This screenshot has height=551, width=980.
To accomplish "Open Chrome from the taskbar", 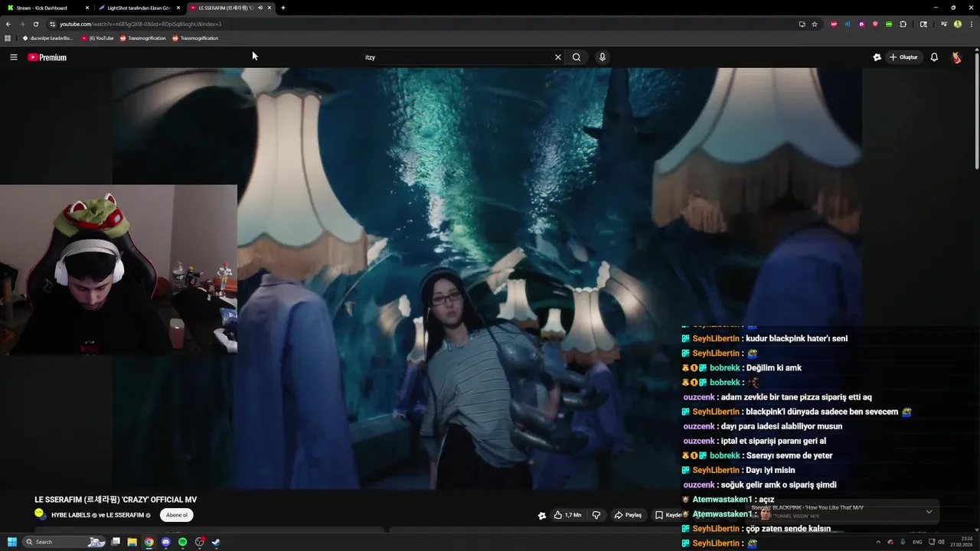I will click(149, 542).
